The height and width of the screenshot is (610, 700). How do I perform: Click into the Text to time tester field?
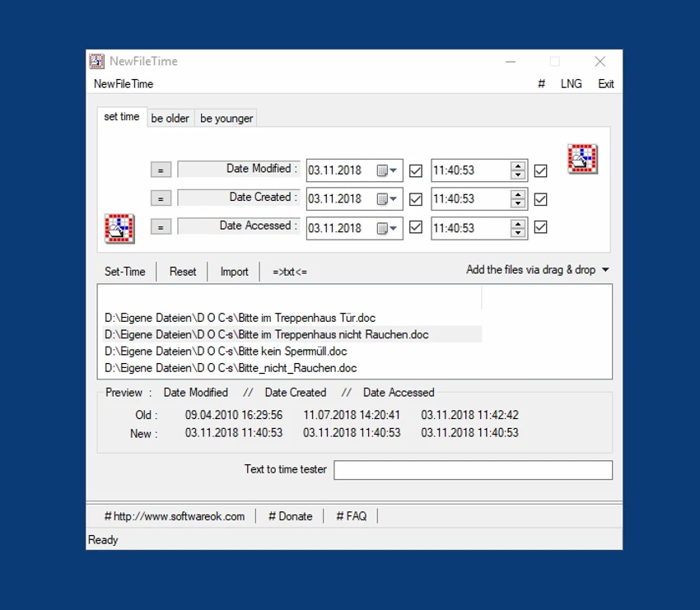coord(473,470)
